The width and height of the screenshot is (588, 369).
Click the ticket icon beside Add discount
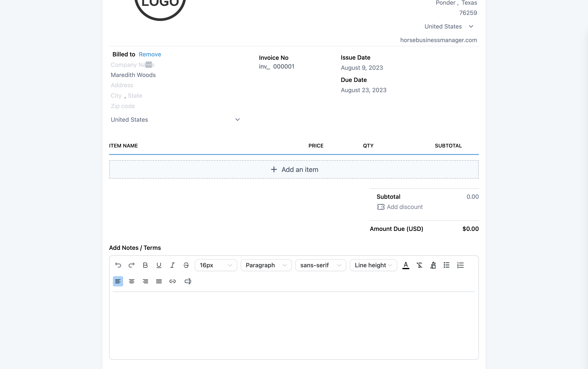[381, 207]
